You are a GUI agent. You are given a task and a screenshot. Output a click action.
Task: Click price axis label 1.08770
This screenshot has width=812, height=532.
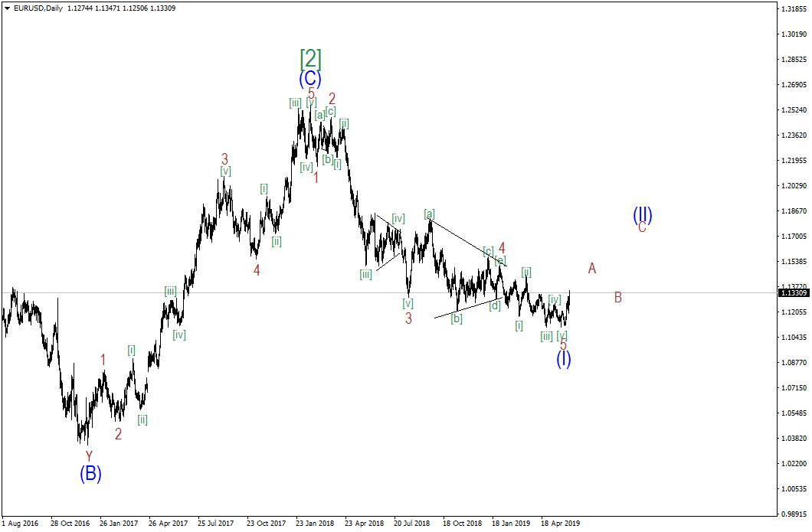pos(794,363)
